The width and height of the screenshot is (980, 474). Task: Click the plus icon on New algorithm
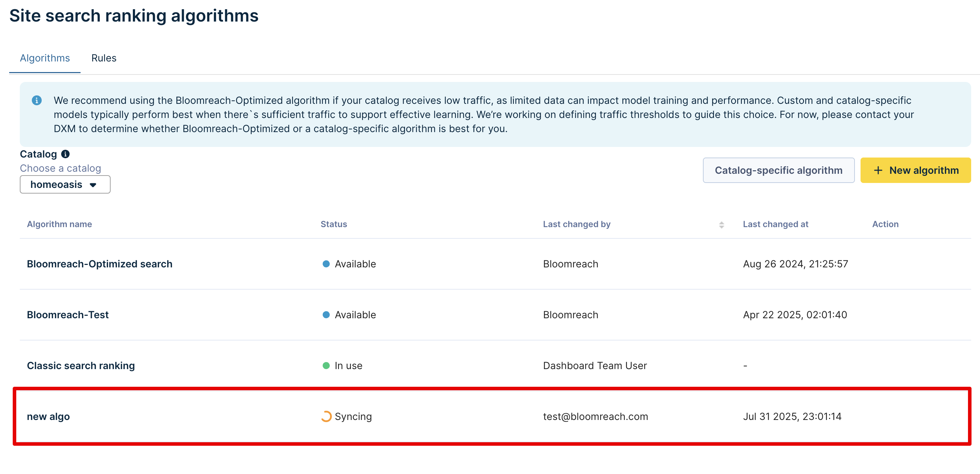click(878, 170)
